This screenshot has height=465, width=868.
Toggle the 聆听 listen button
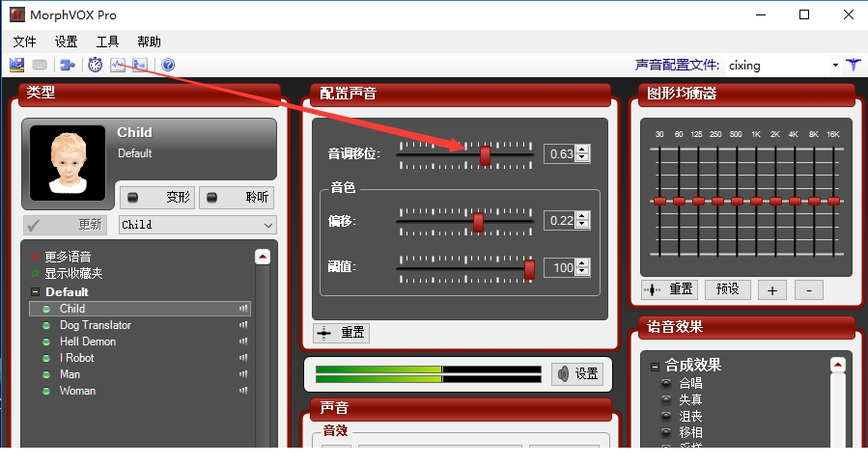237,198
